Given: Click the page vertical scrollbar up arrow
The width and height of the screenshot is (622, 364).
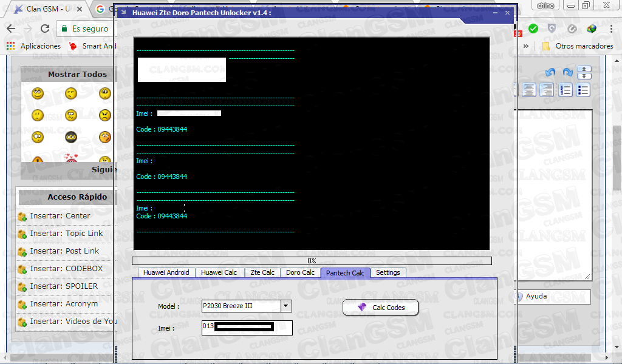Looking at the screenshot, I should [x=617, y=61].
